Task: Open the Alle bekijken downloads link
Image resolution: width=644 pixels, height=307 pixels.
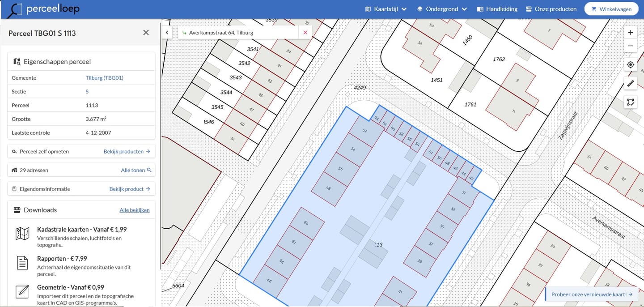Action: point(135,210)
